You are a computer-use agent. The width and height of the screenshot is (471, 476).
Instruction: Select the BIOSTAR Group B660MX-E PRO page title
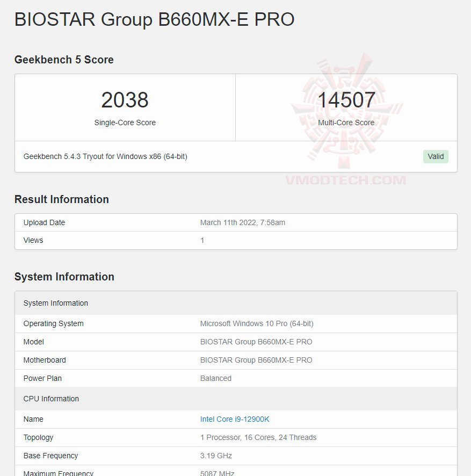[154, 19]
